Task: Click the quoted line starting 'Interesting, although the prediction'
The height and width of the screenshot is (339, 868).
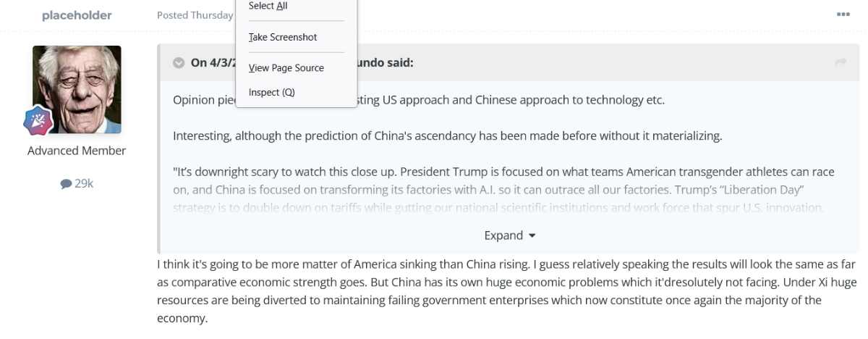Action: [x=448, y=135]
